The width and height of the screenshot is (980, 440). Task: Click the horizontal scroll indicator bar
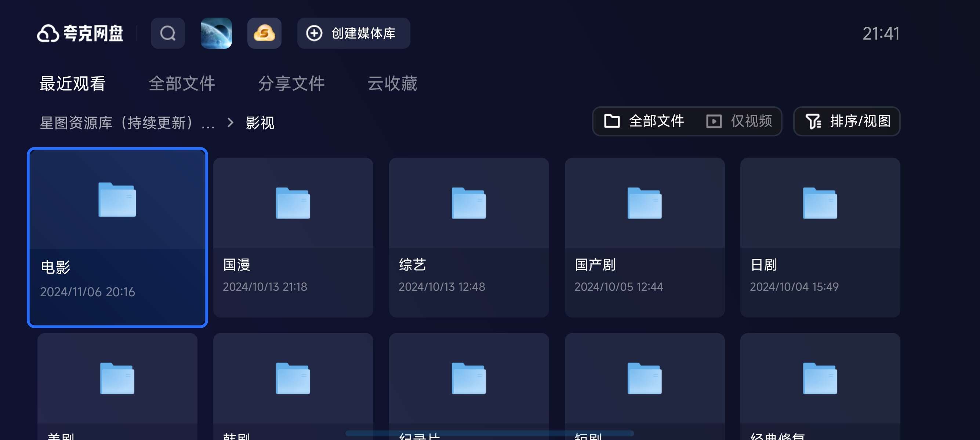[489, 433]
